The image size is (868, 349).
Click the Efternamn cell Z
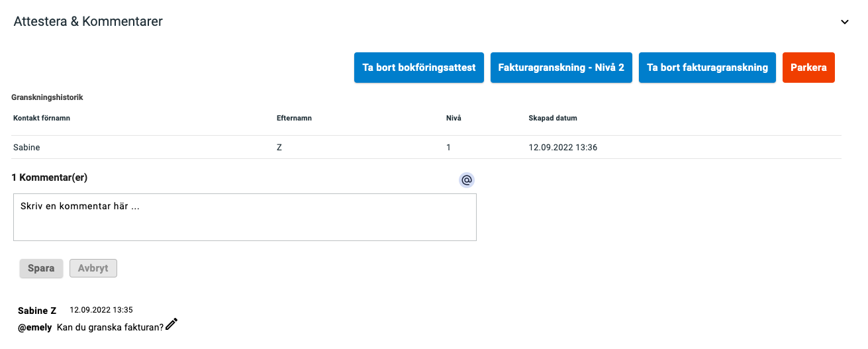click(279, 148)
